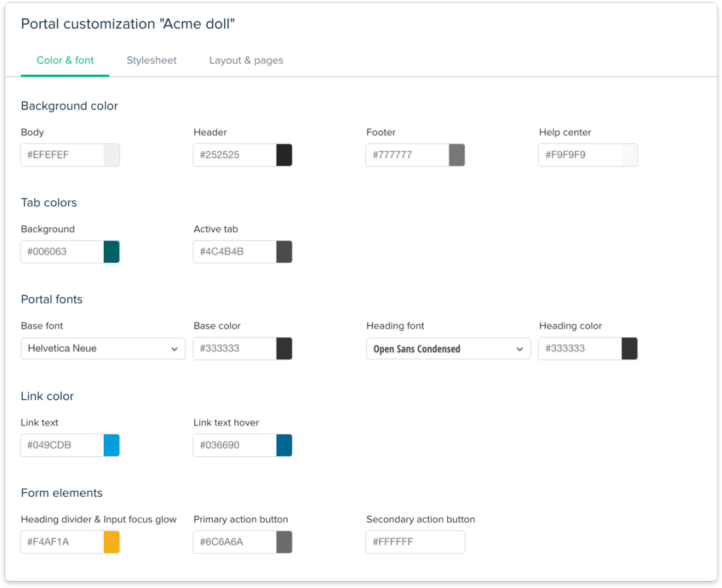
Task: Open the Active tab color swatch
Action: (x=284, y=251)
